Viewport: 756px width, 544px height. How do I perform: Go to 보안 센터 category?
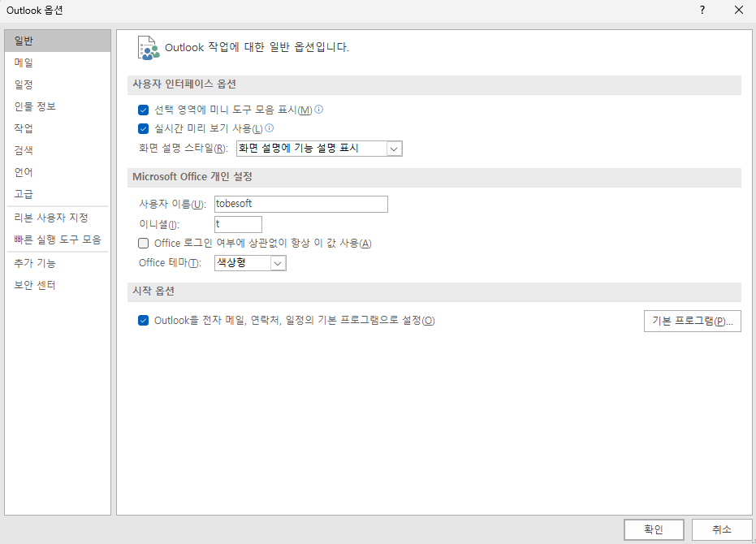(x=58, y=285)
